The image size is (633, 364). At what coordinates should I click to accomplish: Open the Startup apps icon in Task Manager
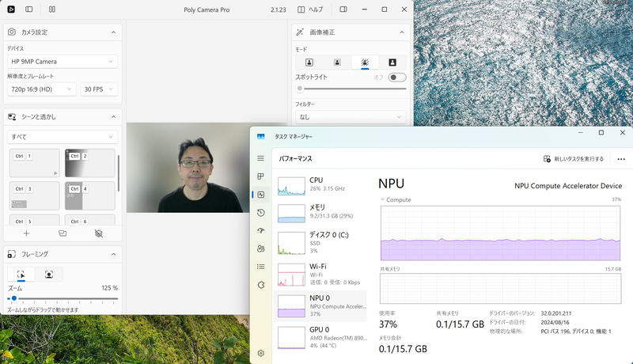click(261, 230)
